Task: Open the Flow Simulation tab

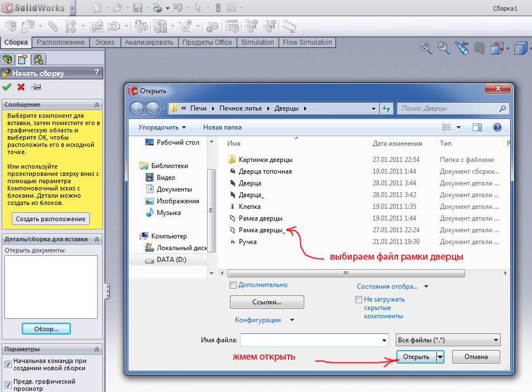Action: (x=307, y=42)
